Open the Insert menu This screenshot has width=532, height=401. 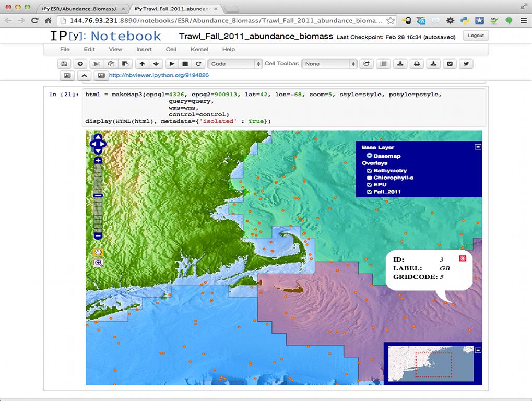pos(144,49)
